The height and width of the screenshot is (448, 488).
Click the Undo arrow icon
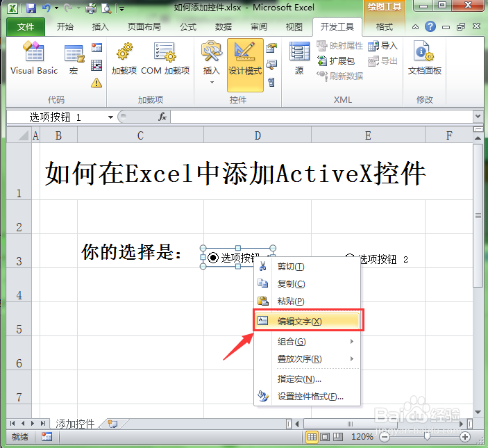(x=47, y=8)
